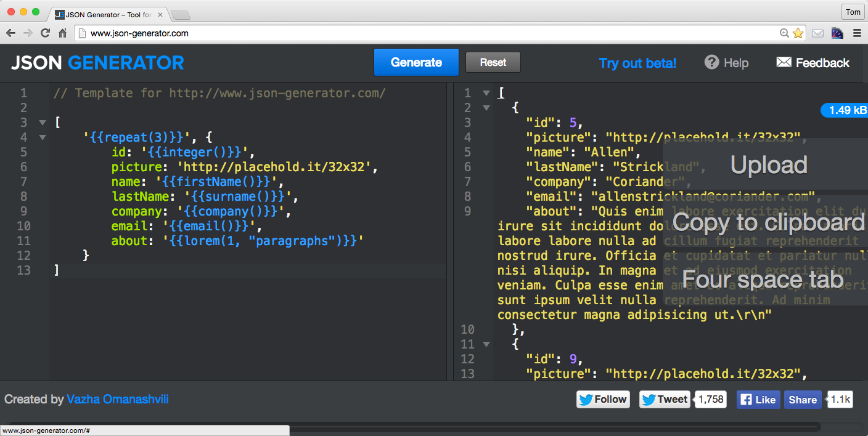The height and width of the screenshot is (436, 868).
Task: Collapse the object at line 11 of output
Action: (486, 344)
